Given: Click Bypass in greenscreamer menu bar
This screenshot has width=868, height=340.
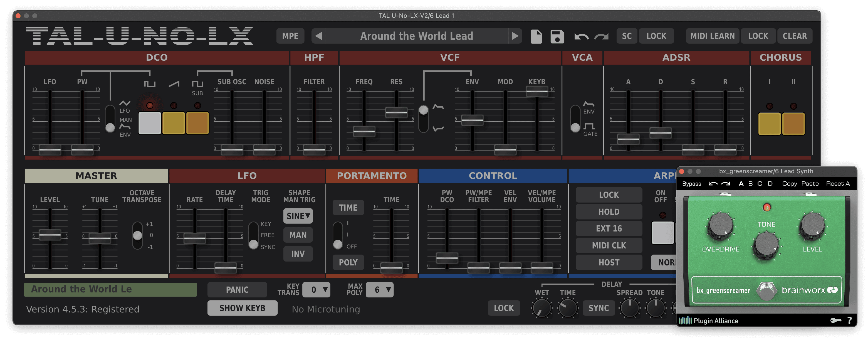Looking at the screenshot, I should click(691, 184).
